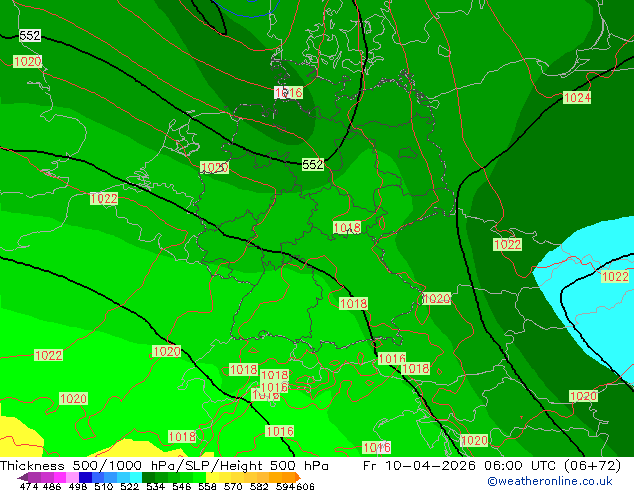The width and height of the screenshot is (634, 490).
Task: Click the legend value 486
Action: pos(52,486)
